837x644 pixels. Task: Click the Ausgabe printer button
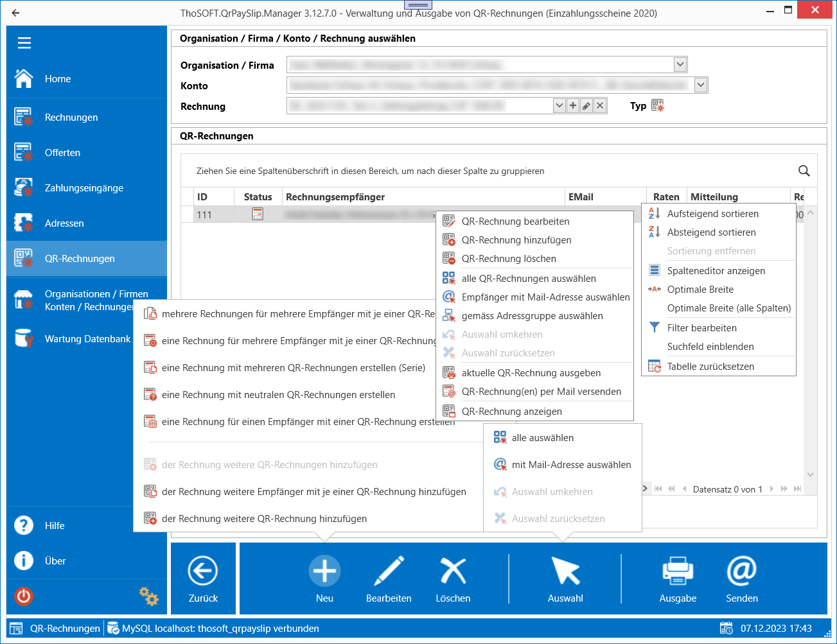[x=678, y=579]
